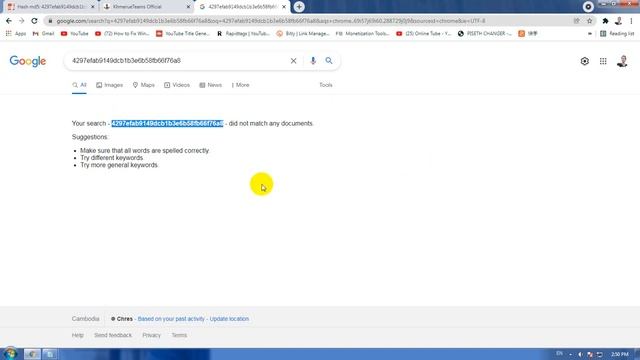
Task: Open the Google account avatar
Action: pyautogui.click(x=622, y=61)
